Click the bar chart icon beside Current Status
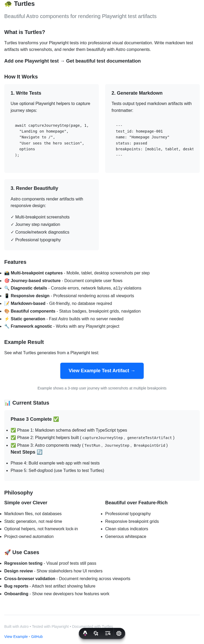The height and width of the screenshot is (644, 204). pyautogui.click(x=7, y=403)
